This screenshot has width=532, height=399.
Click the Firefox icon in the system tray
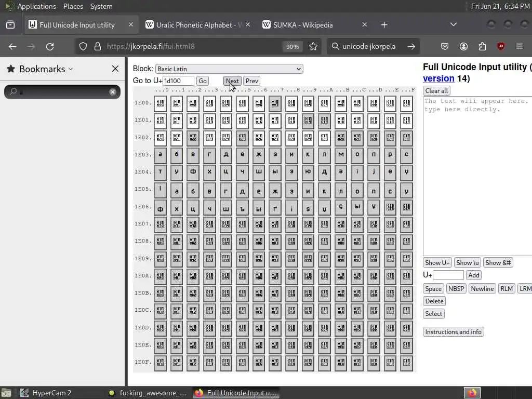point(472,393)
